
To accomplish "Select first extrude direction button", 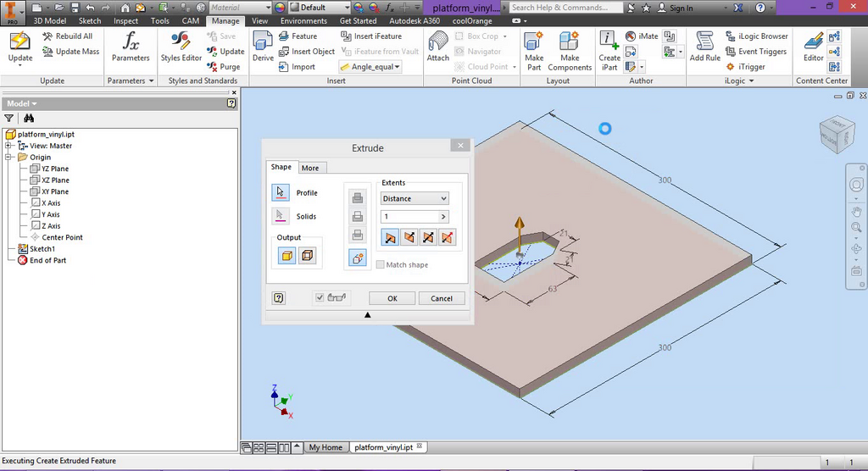I will [x=390, y=237].
